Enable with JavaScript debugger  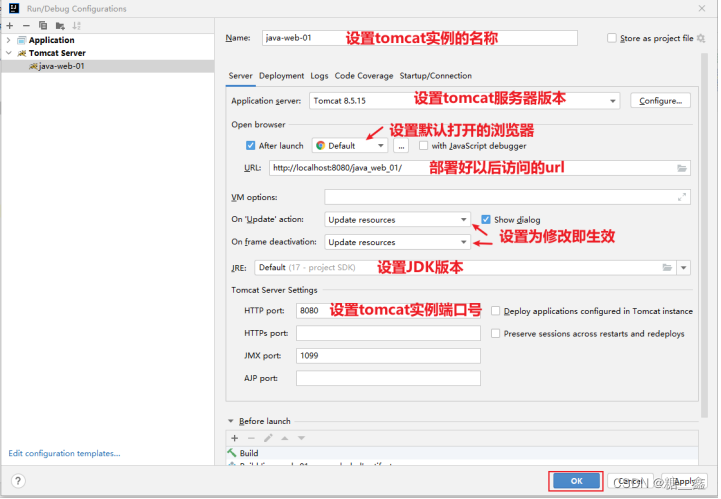[x=423, y=146]
